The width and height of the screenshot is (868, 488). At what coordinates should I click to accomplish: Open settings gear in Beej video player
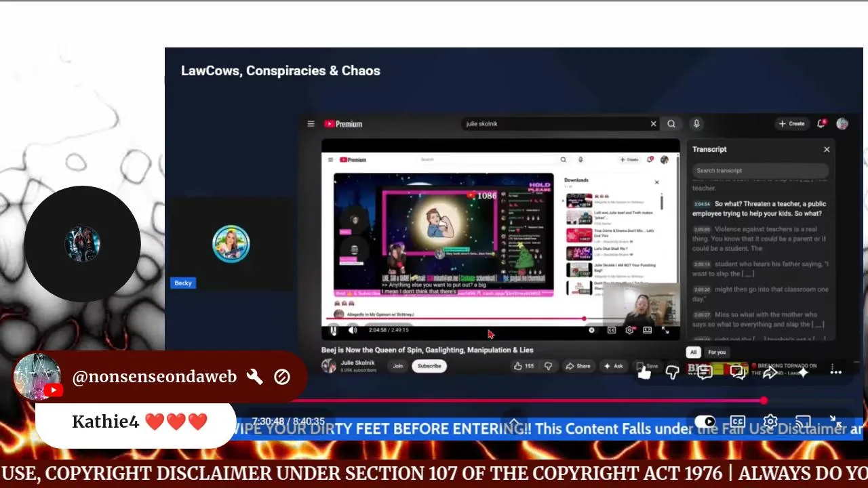tap(629, 330)
